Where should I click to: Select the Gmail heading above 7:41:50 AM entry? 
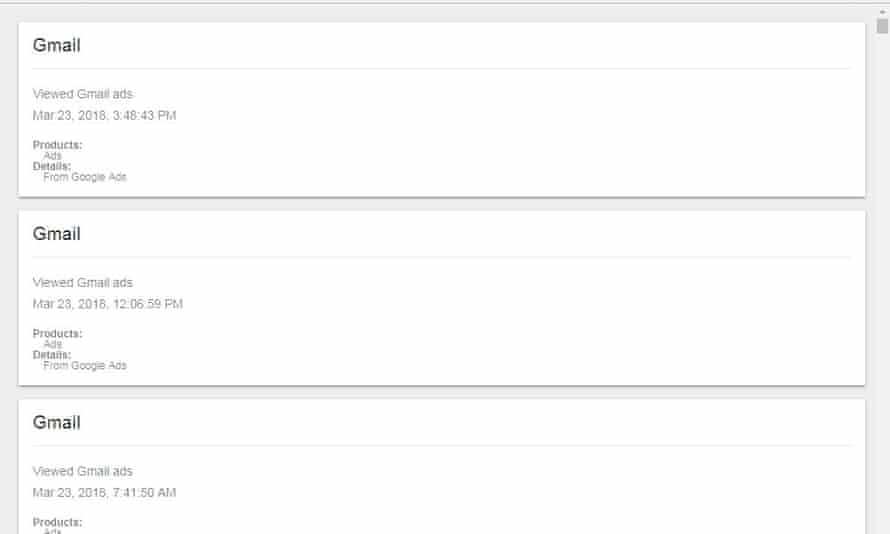pos(57,422)
